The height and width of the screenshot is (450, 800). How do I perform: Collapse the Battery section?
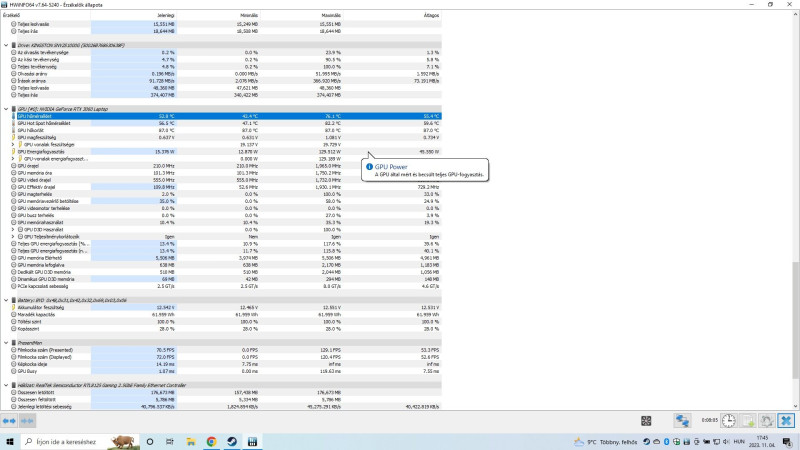click(x=6, y=301)
